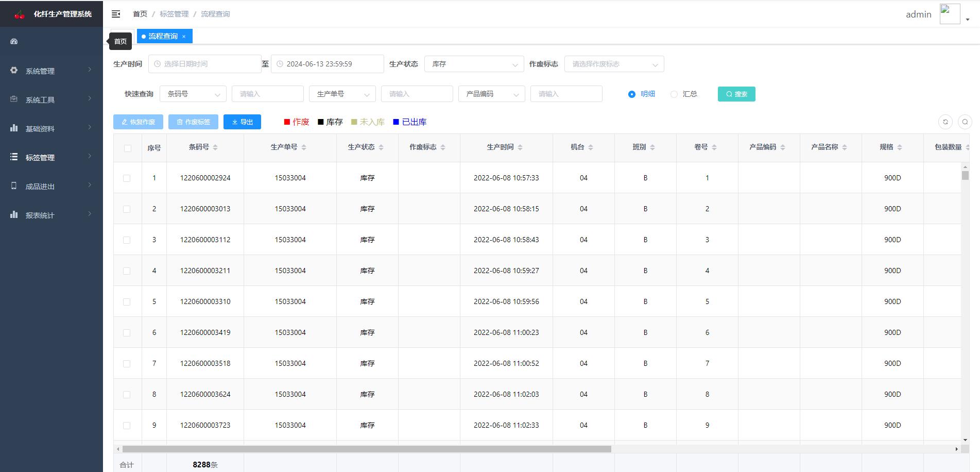Viewport: 980px width, 472px height.
Task: Select the 明细 radio button
Action: pos(632,94)
